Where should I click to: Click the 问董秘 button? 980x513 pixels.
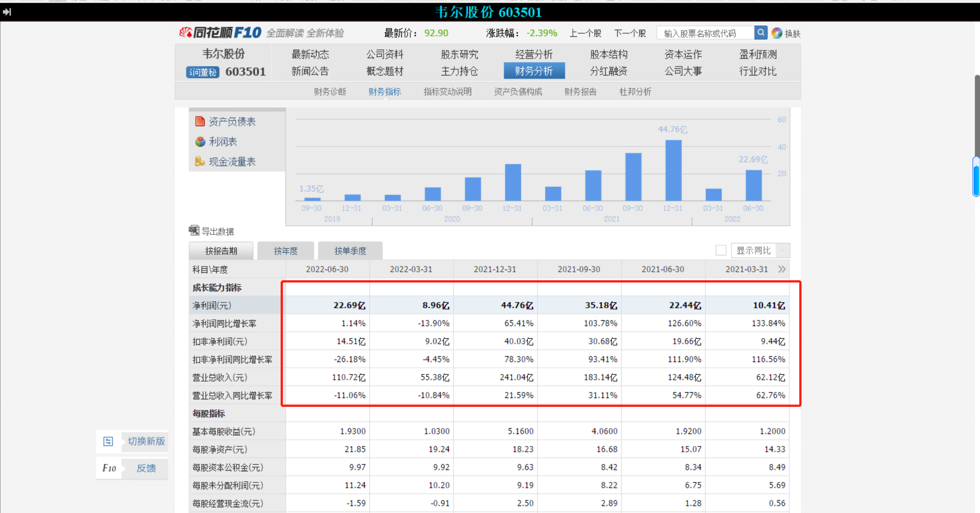click(x=202, y=72)
